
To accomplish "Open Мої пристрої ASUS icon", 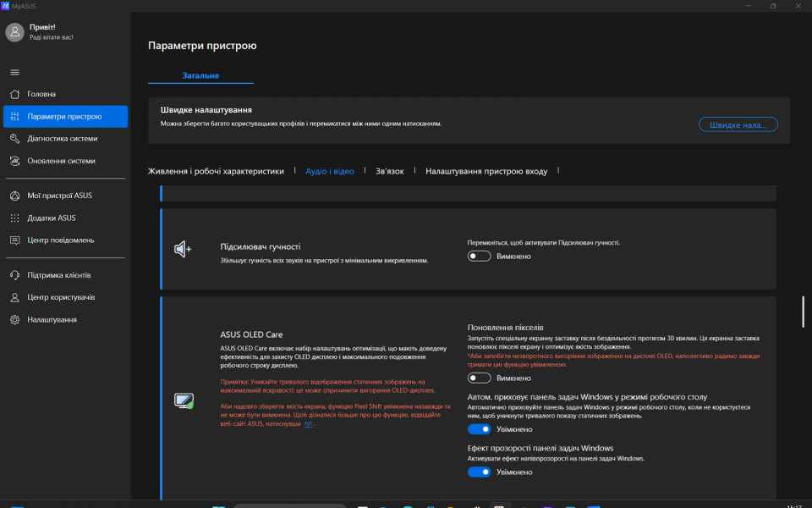I will click(14, 196).
